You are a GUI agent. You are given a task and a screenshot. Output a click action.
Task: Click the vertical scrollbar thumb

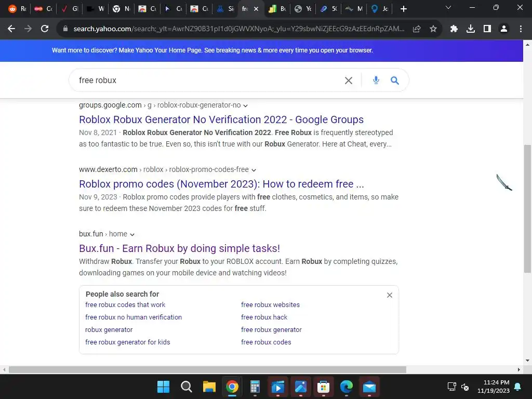click(527, 209)
